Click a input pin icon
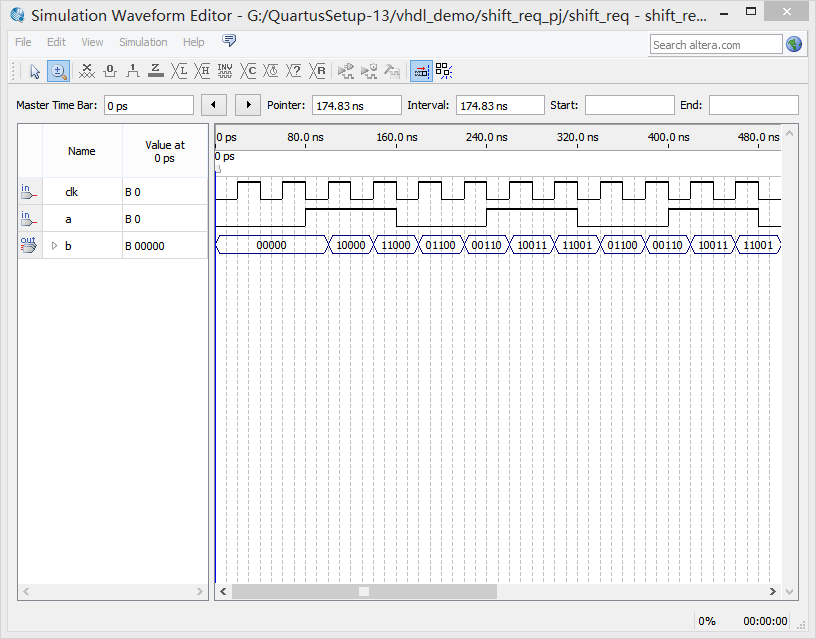The image size is (816, 639). click(x=29, y=219)
